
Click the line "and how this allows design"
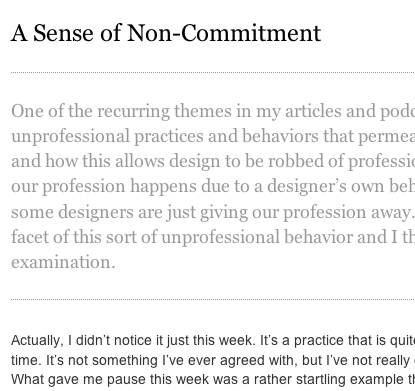coord(213,161)
